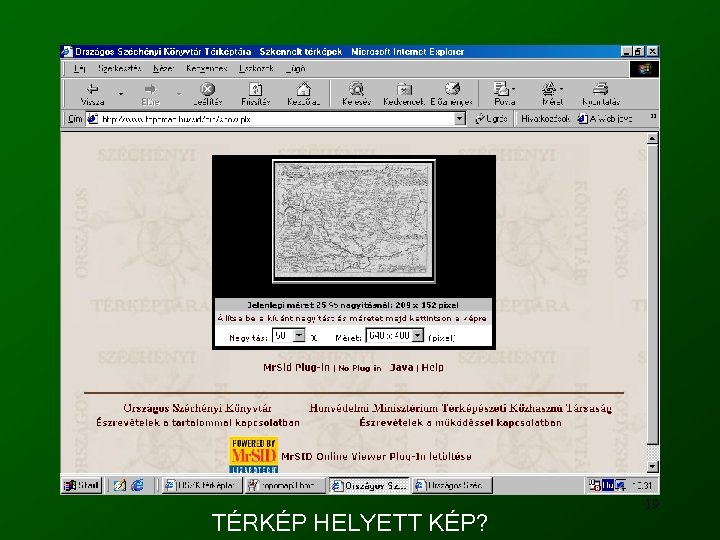Click the Leállítás (Stop) icon
This screenshot has width=720, height=540.
[208, 89]
